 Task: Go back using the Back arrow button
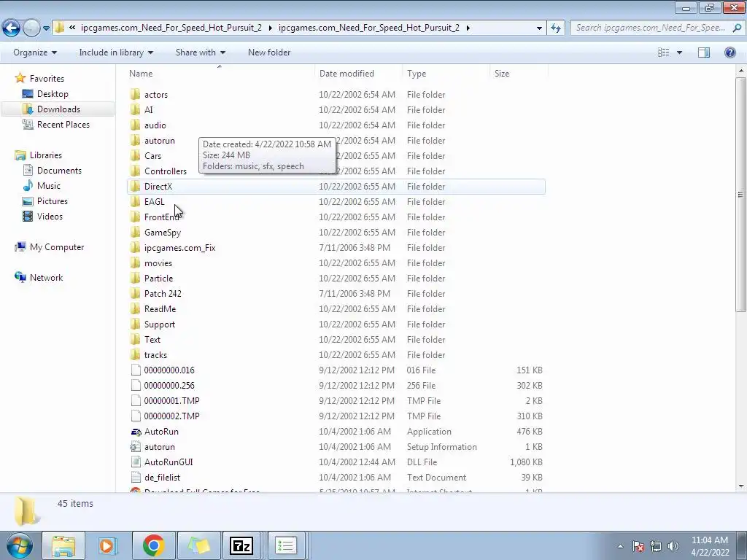coord(12,28)
